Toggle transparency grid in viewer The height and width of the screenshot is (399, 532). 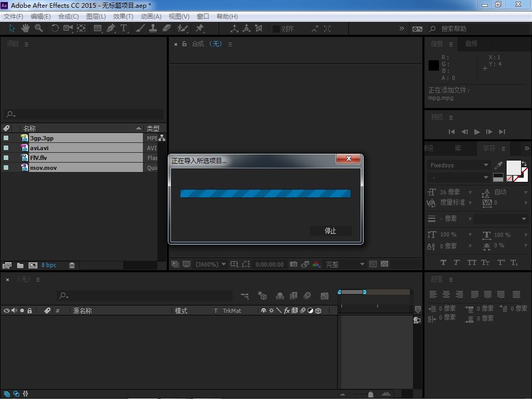click(x=384, y=263)
